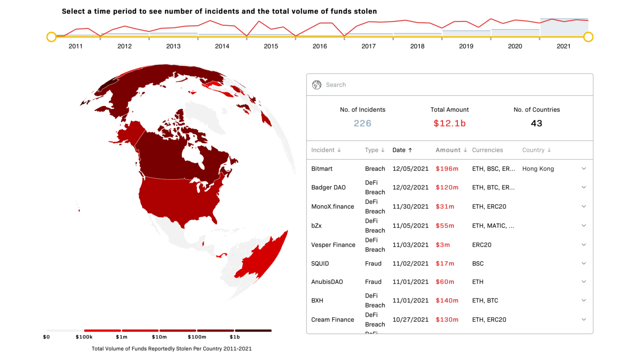Sort table by Type column arrow

coord(382,150)
